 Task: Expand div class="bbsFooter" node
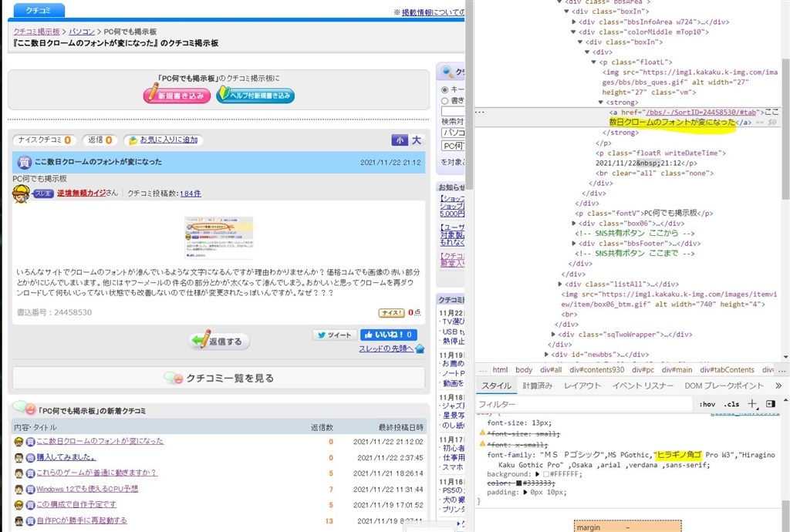(573, 243)
